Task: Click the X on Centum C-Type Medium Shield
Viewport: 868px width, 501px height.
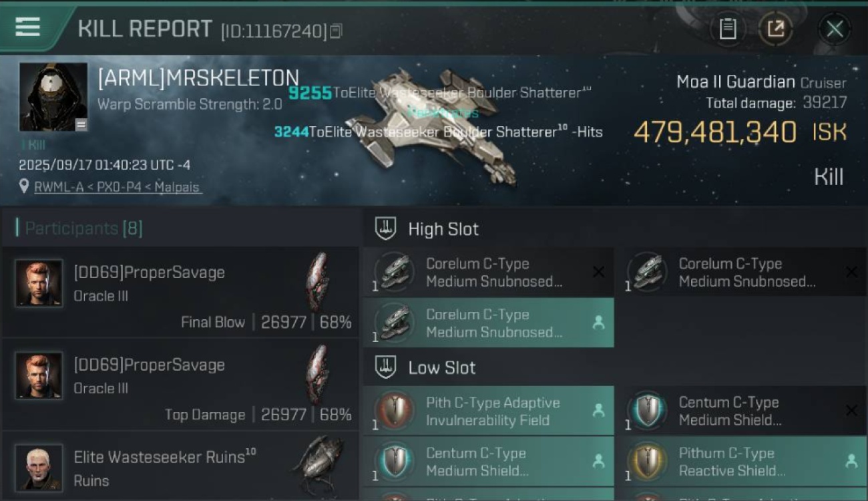Action: click(x=851, y=410)
